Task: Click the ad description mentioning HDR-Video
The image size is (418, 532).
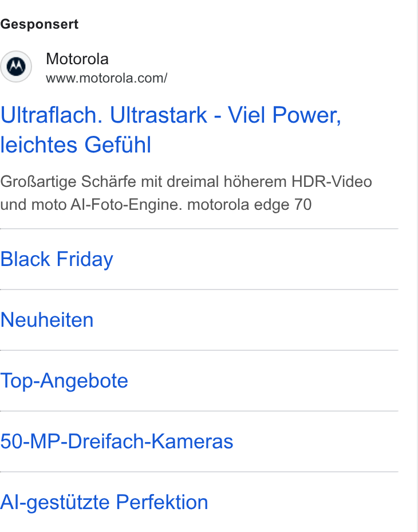Action: click(x=186, y=193)
